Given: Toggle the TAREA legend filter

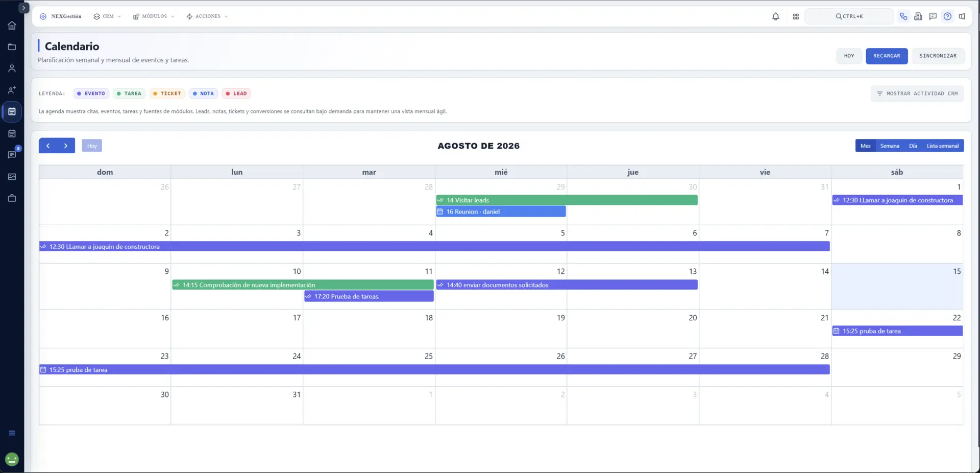Looking at the screenshot, I should click(129, 93).
